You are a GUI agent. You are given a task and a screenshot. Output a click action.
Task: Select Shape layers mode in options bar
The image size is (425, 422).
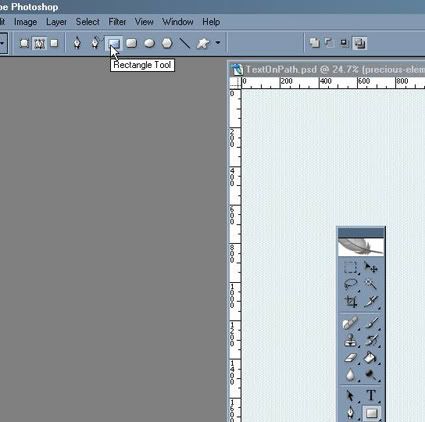[24, 43]
